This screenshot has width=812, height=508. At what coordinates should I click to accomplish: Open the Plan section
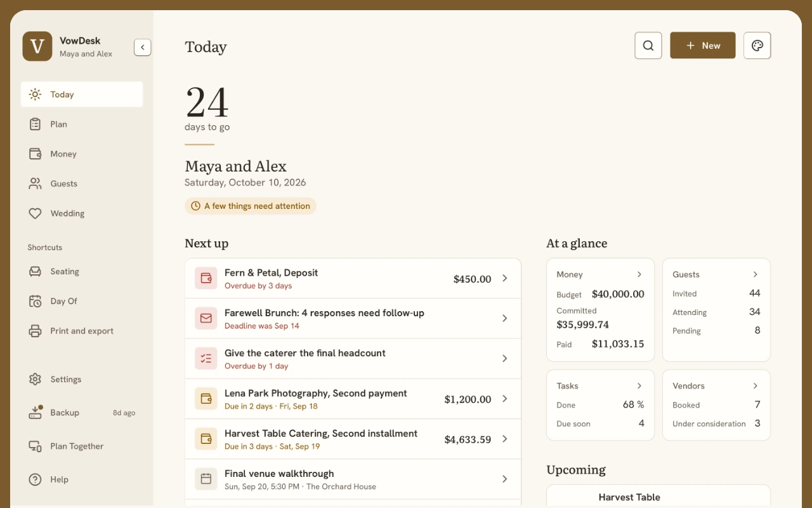click(82, 124)
